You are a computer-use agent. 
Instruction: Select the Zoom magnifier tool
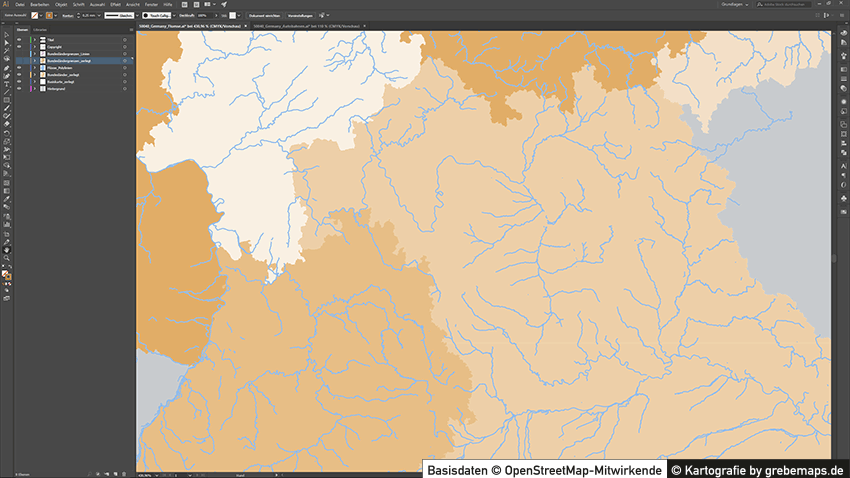pos(6,258)
